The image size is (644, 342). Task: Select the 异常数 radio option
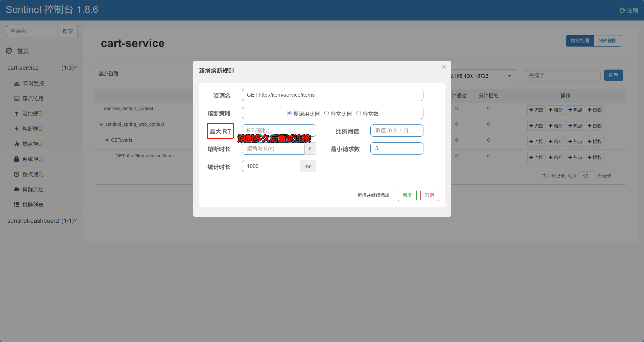coord(359,113)
